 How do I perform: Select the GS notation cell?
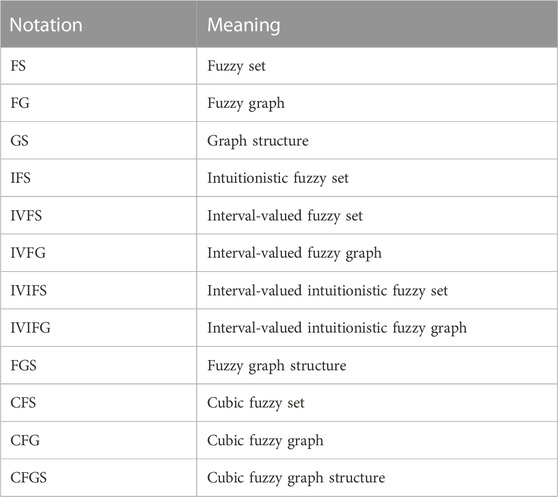[x=98, y=141]
